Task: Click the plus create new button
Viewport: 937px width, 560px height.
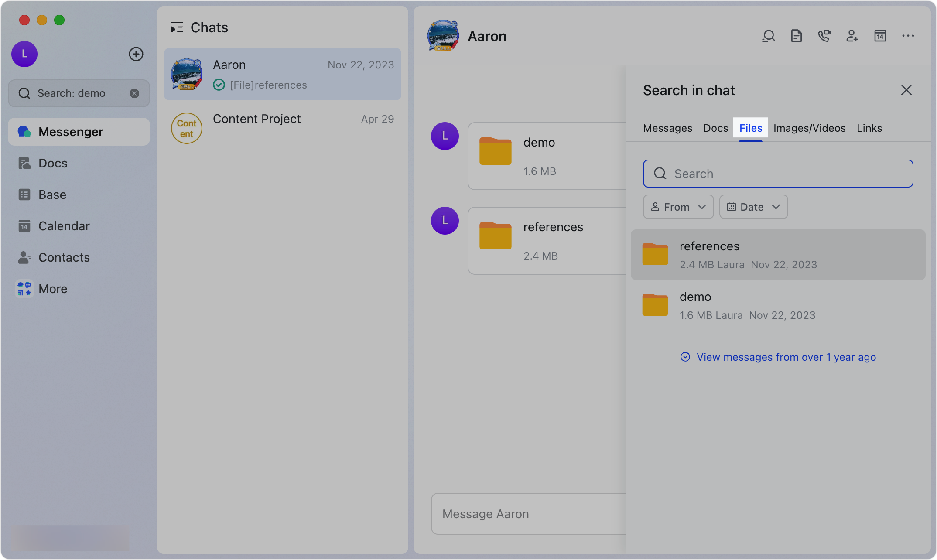Action: pos(136,54)
